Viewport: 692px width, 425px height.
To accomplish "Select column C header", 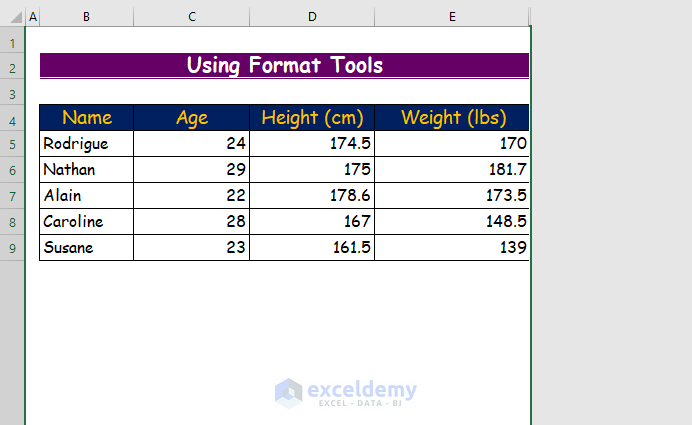I will coord(191,17).
